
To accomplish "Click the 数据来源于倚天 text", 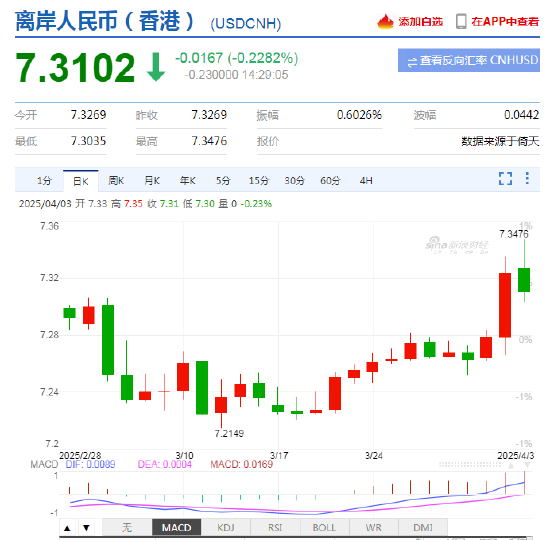I will pos(500,141).
